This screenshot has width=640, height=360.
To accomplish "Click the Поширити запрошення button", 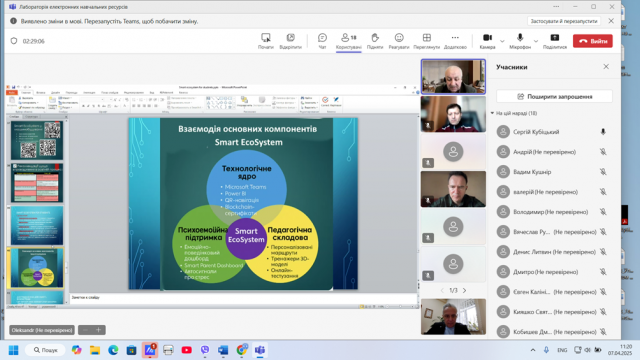I will pyautogui.click(x=554, y=97).
